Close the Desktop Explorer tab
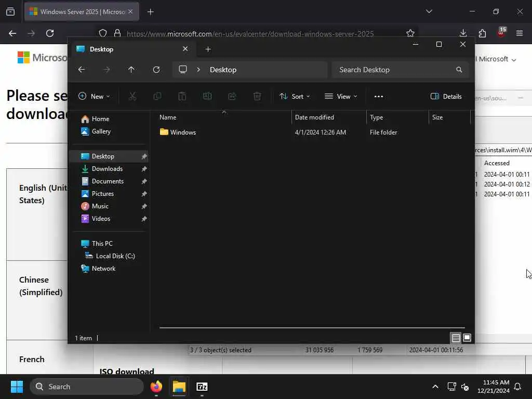The width and height of the screenshot is (532, 399). pyautogui.click(x=185, y=49)
